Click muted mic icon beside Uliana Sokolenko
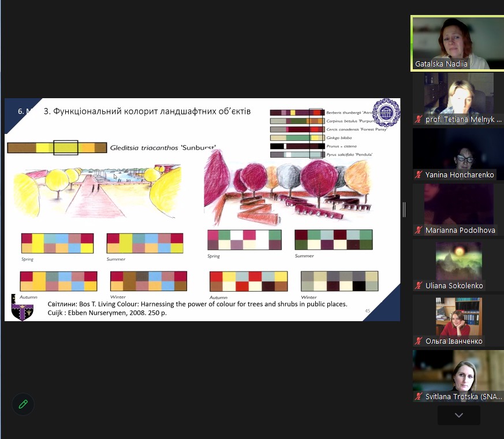This screenshot has width=504, height=439. pos(419,285)
